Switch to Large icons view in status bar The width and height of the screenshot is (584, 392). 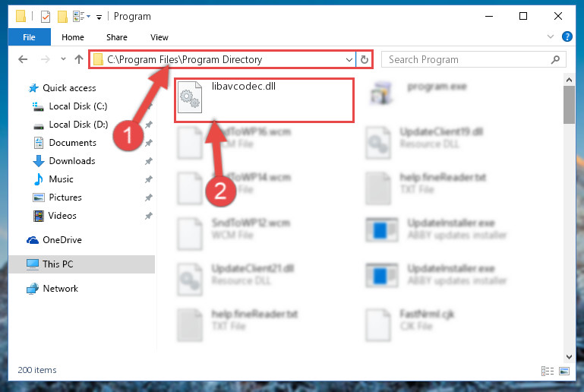564,371
